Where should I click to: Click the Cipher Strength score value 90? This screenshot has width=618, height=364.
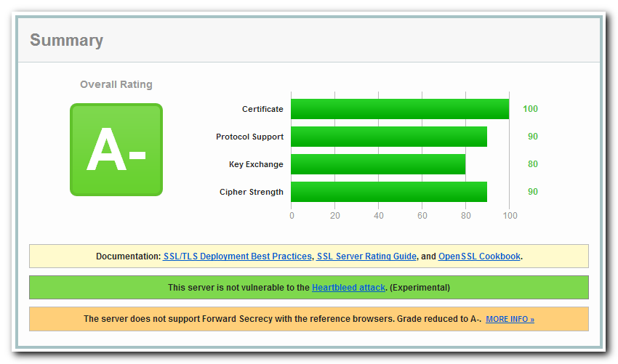[533, 192]
